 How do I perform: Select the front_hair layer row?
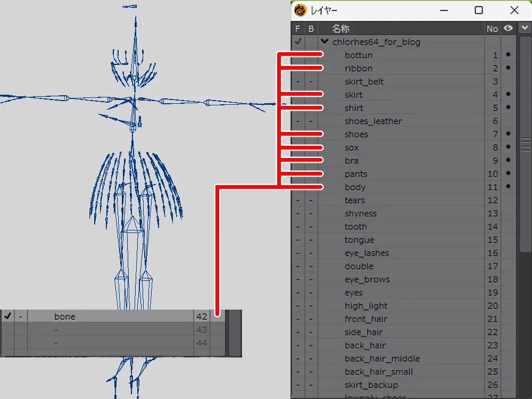[366, 319]
